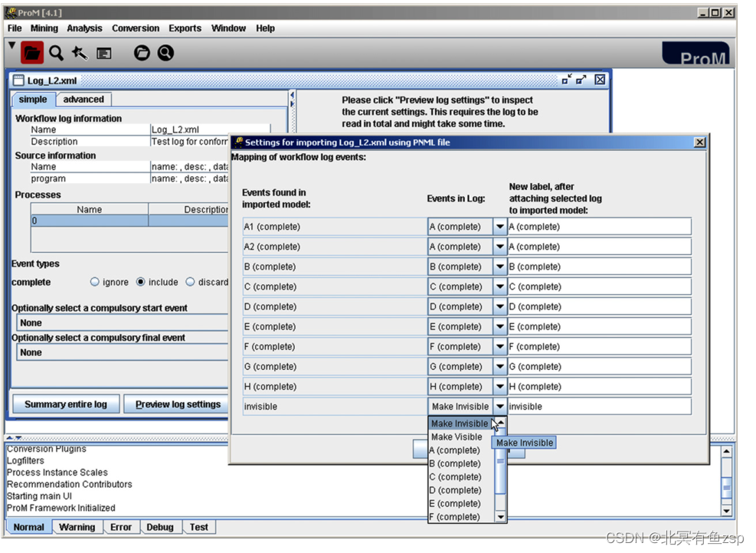Screen dimensions: 756x553
Task: Select the discard radio for complete events
Action: 191,282
